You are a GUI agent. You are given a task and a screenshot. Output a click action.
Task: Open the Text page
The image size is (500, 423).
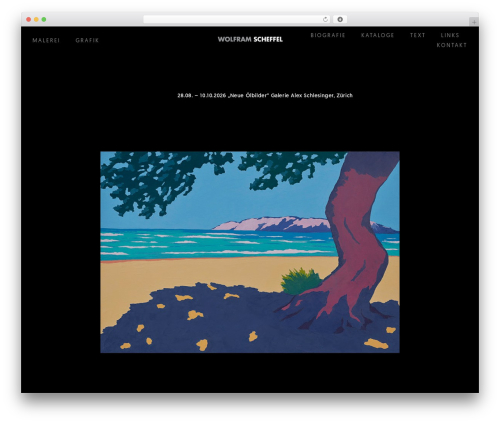(417, 35)
